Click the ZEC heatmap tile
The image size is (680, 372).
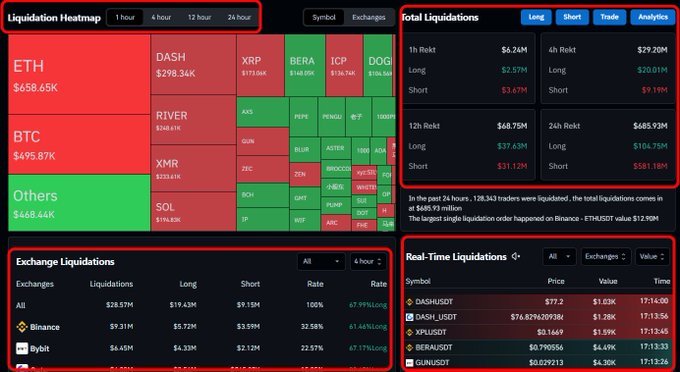(x=263, y=169)
